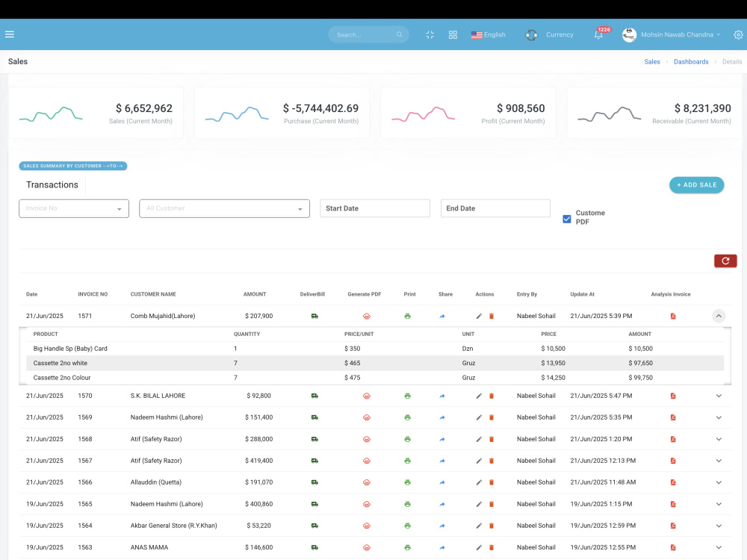Click Sales (Current Month) stat card chart
The height and width of the screenshot is (560, 747).
51,113
